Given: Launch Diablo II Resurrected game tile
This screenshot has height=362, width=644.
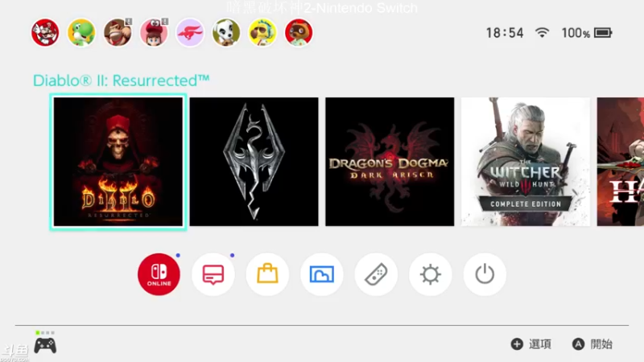Looking at the screenshot, I should 118,162.
